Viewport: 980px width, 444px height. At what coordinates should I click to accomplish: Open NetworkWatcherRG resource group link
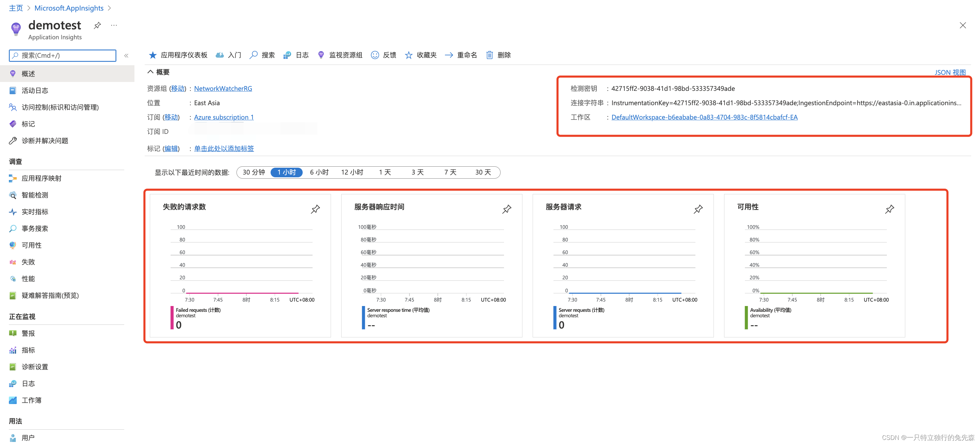pos(223,88)
